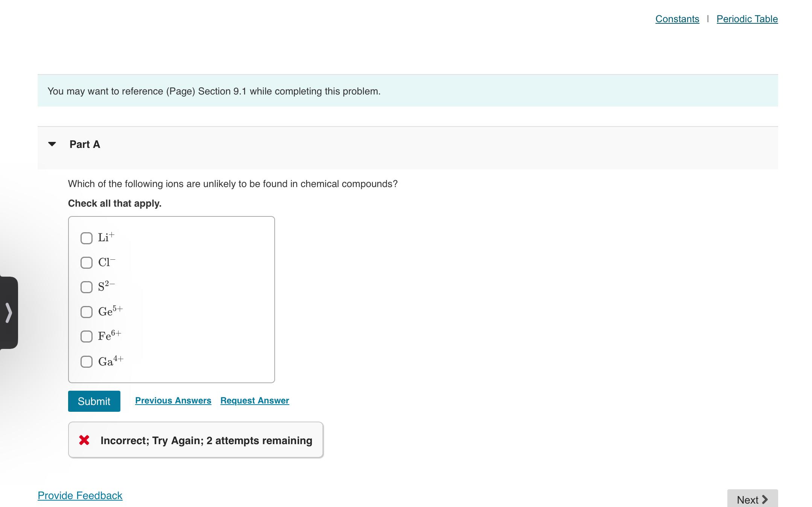Click the red X incorrect icon
This screenshot has width=812, height=507.
click(84, 440)
